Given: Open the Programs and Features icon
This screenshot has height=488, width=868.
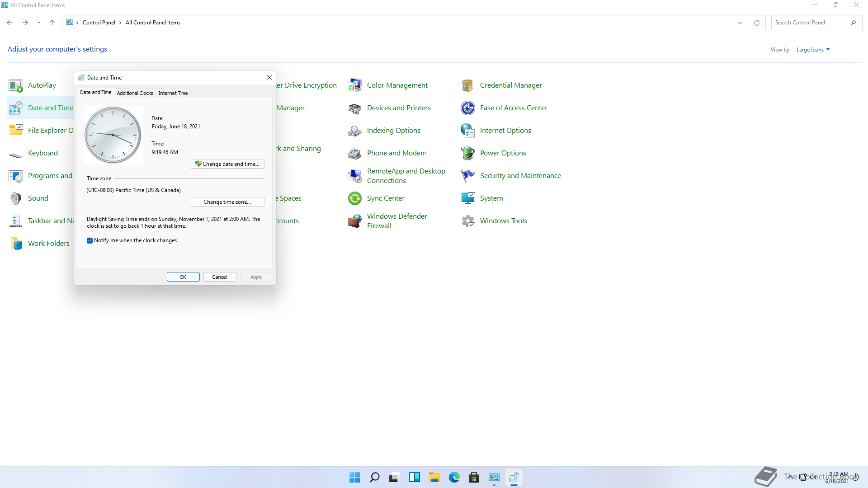Looking at the screenshot, I should (16, 176).
